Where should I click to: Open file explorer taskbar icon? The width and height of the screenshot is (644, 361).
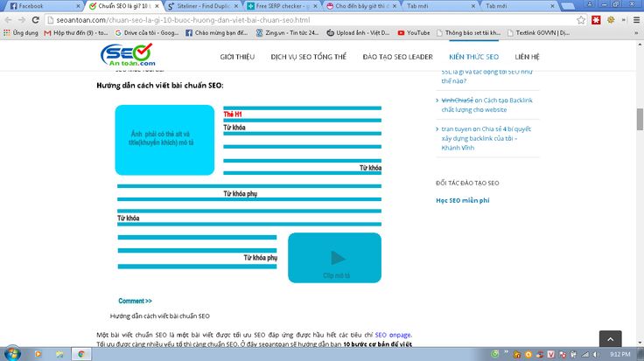(x=60, y=354)
